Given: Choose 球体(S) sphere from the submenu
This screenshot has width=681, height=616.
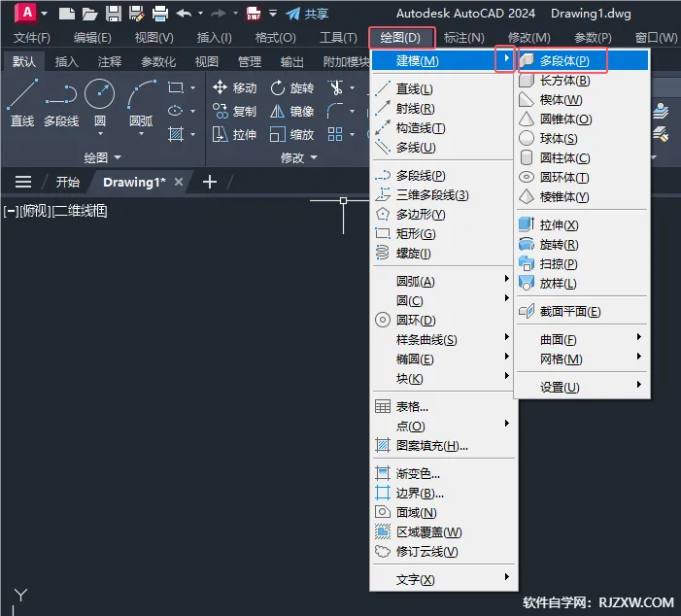Looking at the screenshot, I should coord(558,139).
